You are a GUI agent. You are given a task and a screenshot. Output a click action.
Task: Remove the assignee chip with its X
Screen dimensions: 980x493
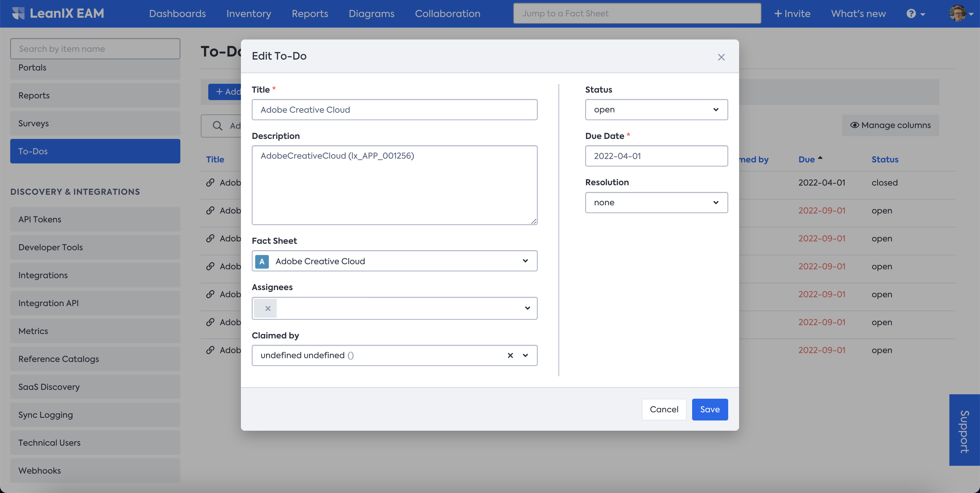pos(268,308)
